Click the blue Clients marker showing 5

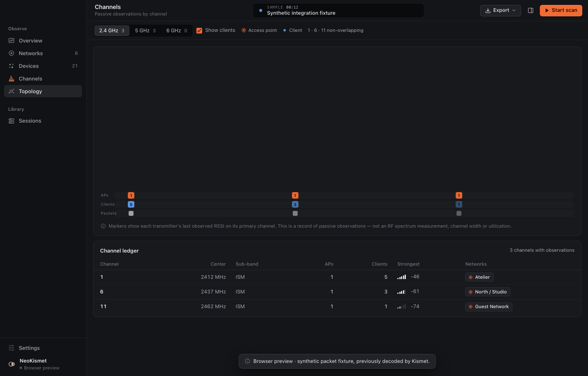pos(131,204)
